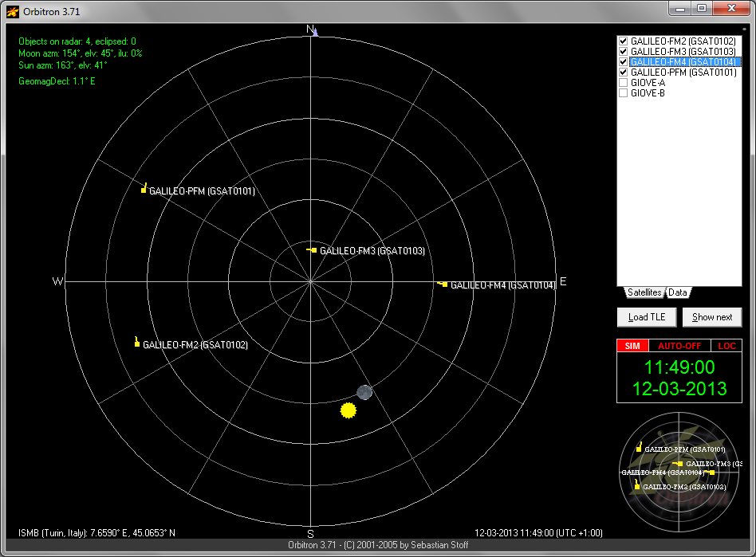Select the Satellites tab
The width and height of the screenshot is (756, 557).
pos(644,292)
